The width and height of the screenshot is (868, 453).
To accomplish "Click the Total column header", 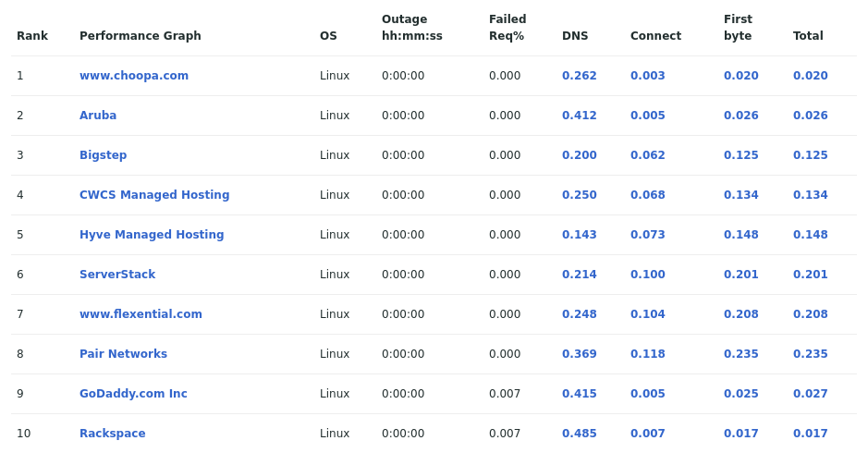I will pos(808,36).
